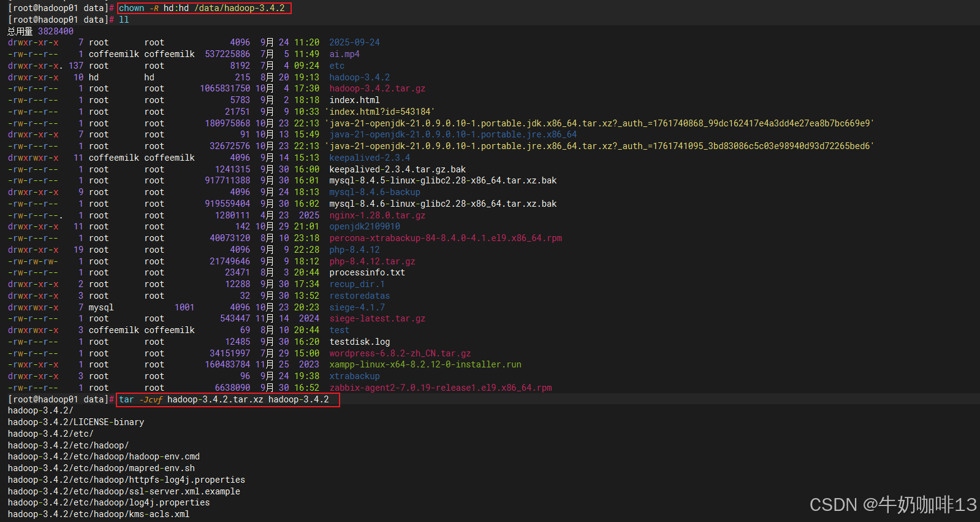The image size is (980, 522).
Task: Select the 'll' command on the second prompt line
Action: pos(124,20)
